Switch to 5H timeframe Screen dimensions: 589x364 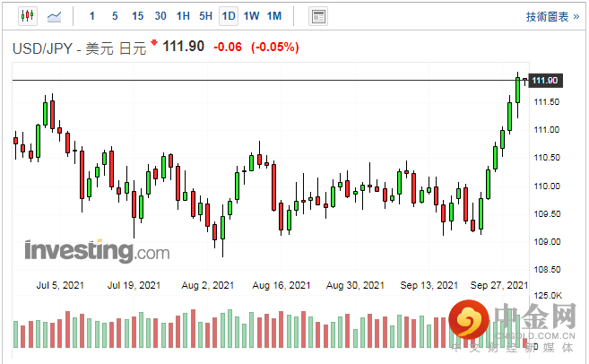pos(205,16)
